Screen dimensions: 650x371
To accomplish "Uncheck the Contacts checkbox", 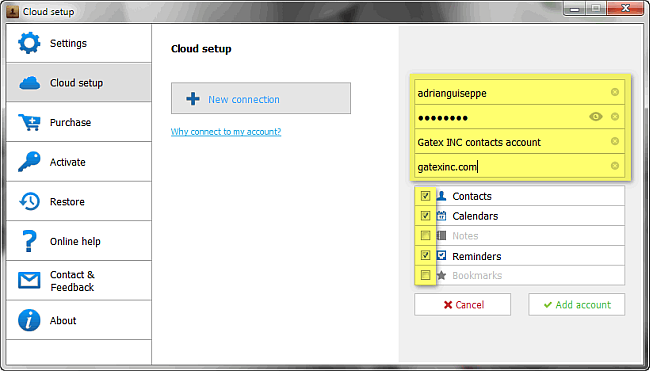I will [425, 196].
